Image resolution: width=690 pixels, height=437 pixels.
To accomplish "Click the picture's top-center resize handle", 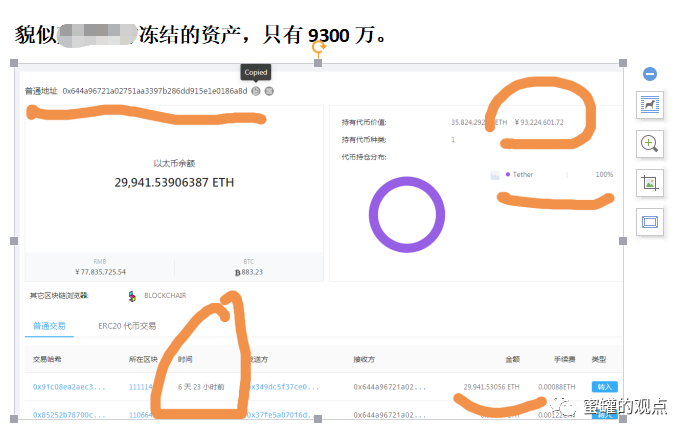I will (318, 63).
